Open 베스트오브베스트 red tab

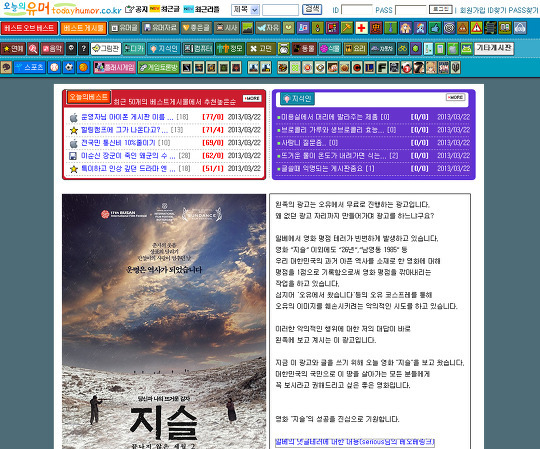pos(30,28)
